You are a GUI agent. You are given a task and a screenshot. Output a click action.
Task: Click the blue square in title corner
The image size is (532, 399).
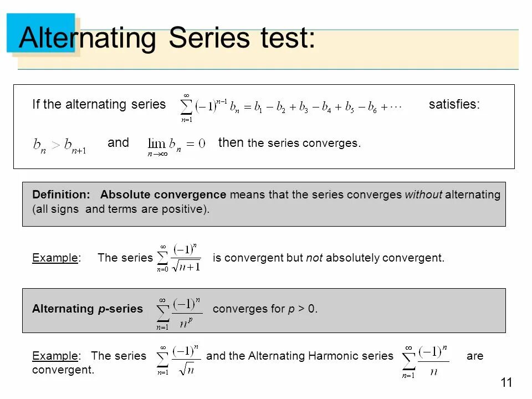coord(40,33)
